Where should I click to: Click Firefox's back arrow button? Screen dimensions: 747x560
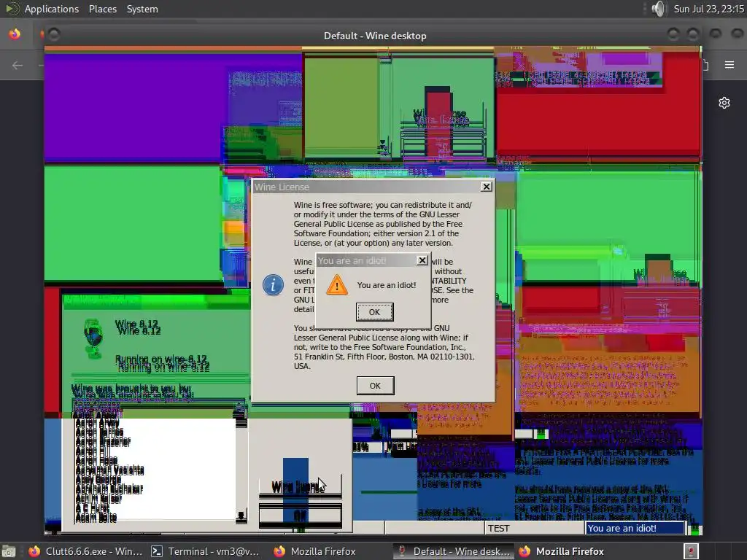point(18,65)
